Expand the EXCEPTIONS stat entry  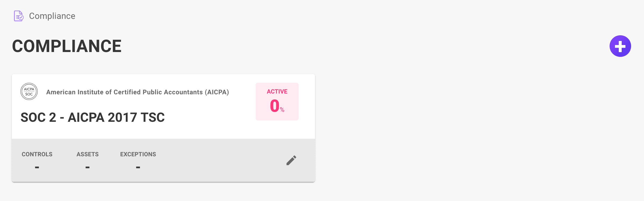(x=138, y=160)
